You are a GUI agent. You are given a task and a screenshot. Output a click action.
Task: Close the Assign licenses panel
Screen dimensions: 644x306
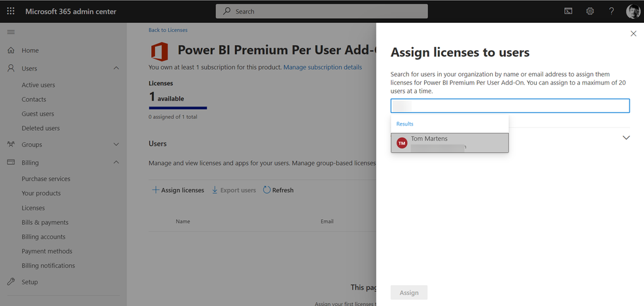click(x=634, y=33)
